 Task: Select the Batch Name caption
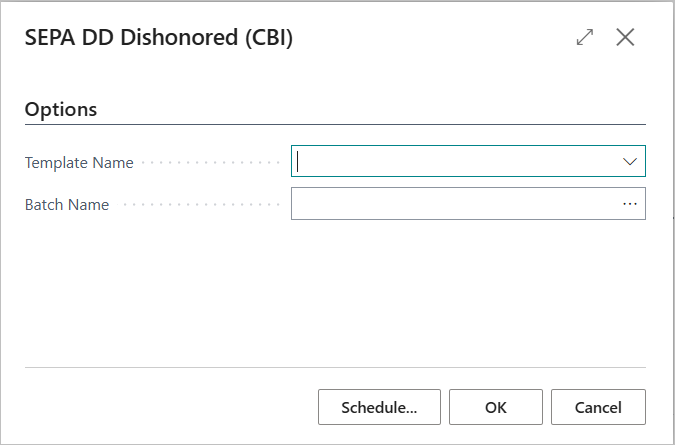(x=67, y=205)
